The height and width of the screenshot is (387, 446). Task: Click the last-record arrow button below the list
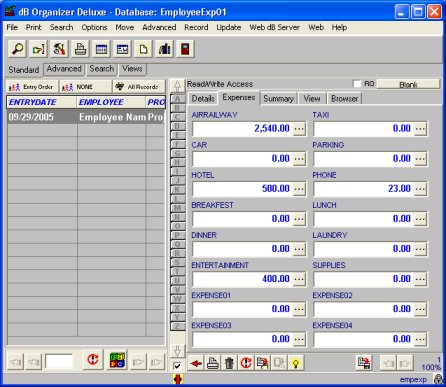(x=157, y=362)
